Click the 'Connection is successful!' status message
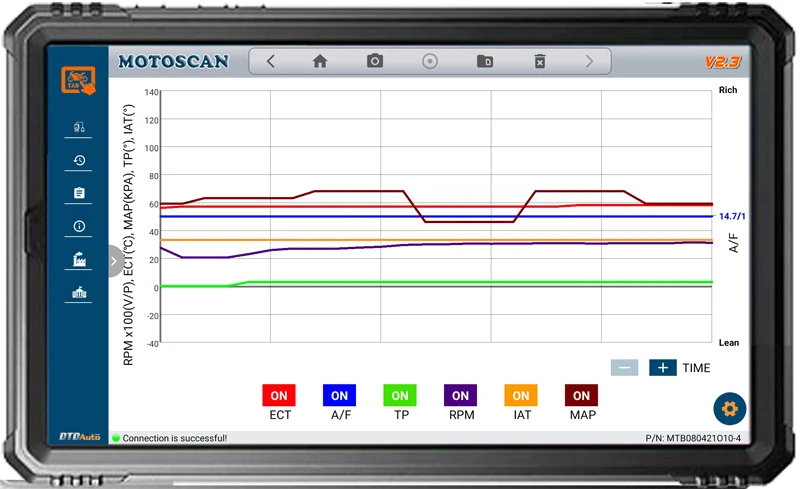This screenshot has height=489, width=800. pyautogui.click(x=175, y=438)
